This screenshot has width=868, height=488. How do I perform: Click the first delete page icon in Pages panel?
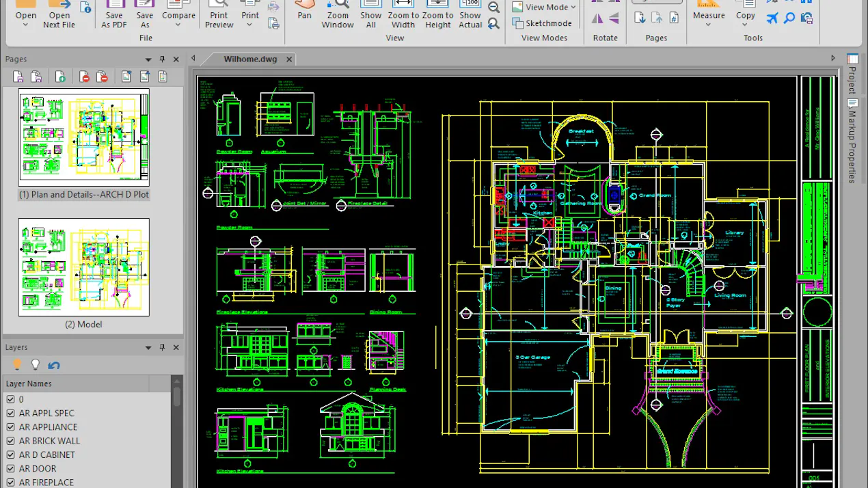coord(85,77)
